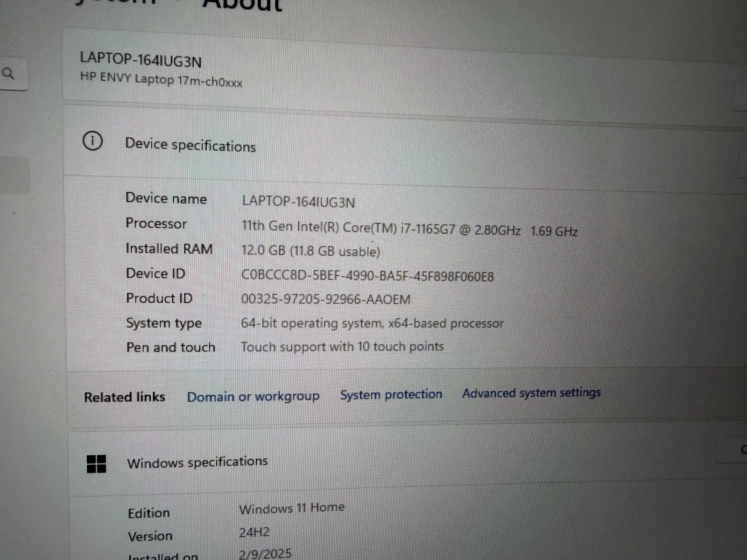This screenshot has width=747, height=560.
Task: Click the Installed RAM label
Action: pos(169,249)
